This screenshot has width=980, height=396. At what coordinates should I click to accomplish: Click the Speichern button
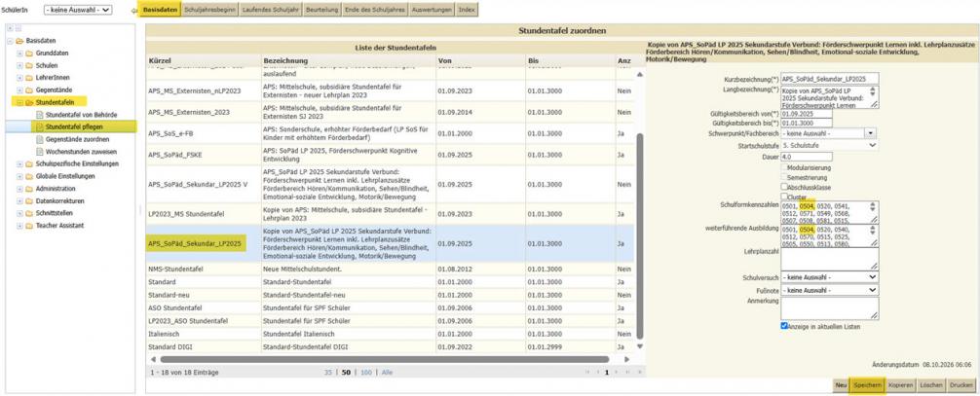pyautogui.click(x=867, y=385)
